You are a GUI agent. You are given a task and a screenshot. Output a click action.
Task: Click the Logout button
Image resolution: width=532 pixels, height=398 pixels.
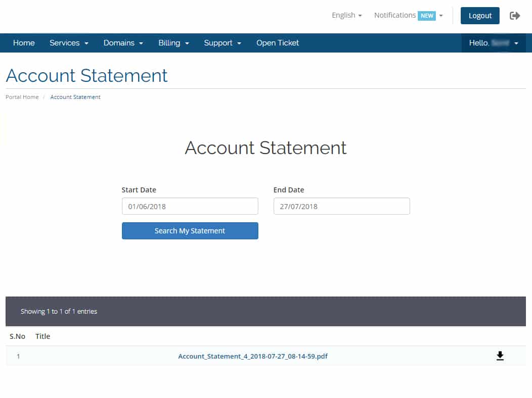pyautogui.click(x=479, y=16)
